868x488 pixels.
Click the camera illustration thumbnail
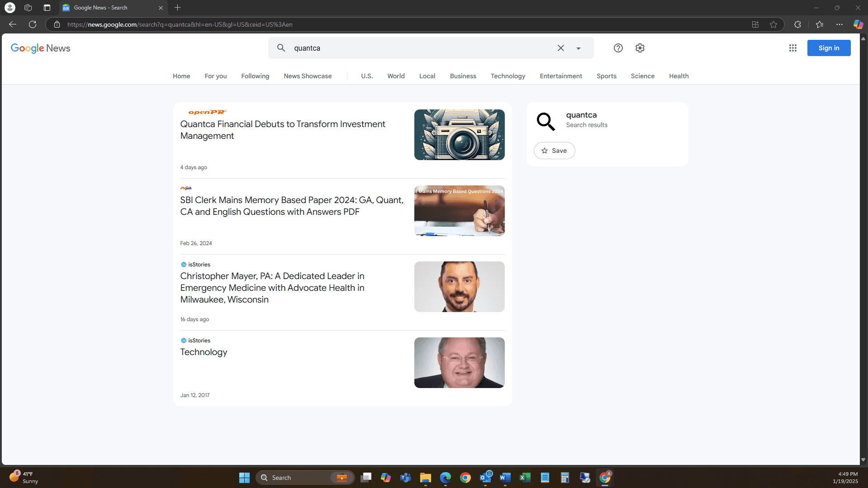459,135
